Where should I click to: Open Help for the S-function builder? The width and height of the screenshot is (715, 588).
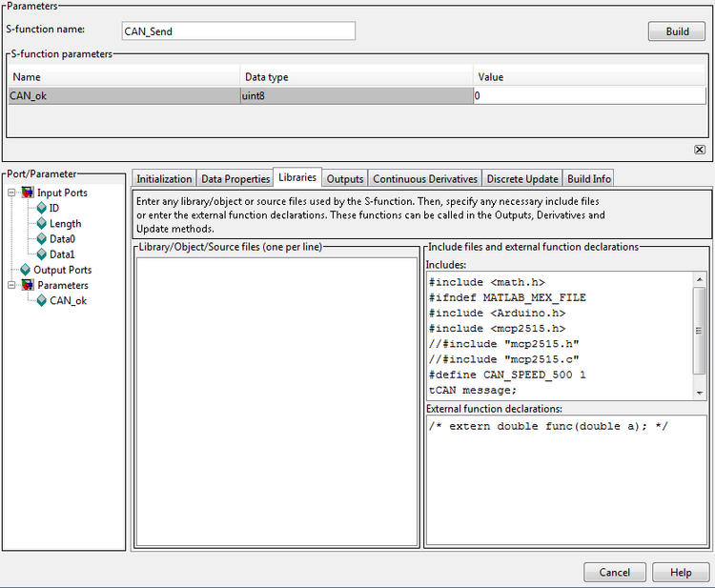(x=681, y=573)
